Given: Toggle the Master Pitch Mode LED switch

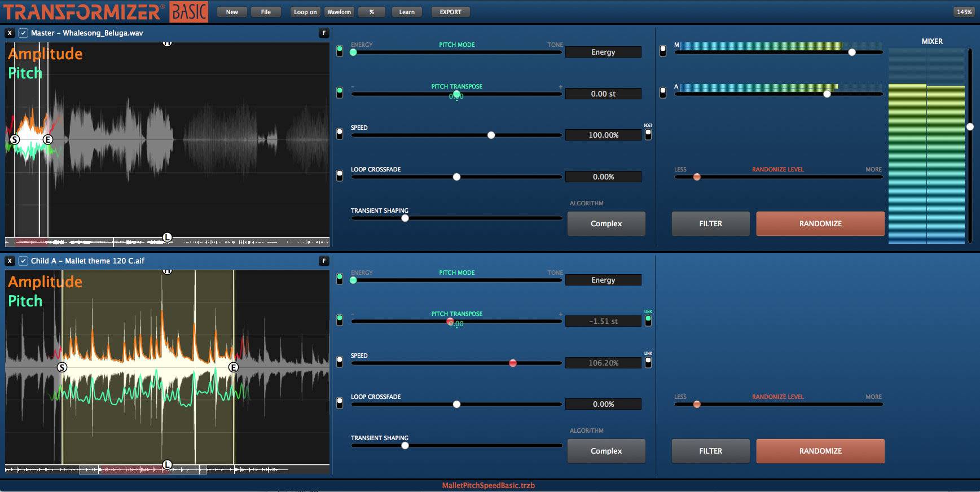Looking at the screenshot, I should click(x=340, y=51).
